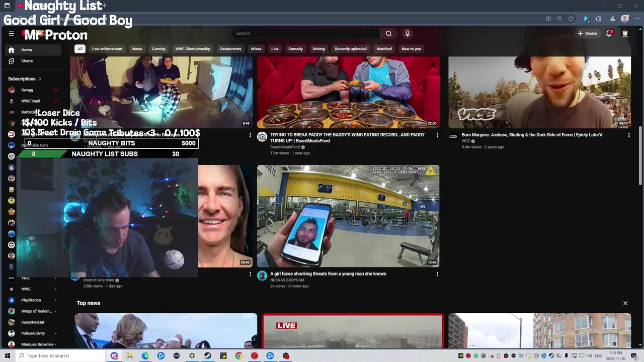This screenshot has width=644, height=362.
Task: Select the News filter chip
Action: click(137, 49)
